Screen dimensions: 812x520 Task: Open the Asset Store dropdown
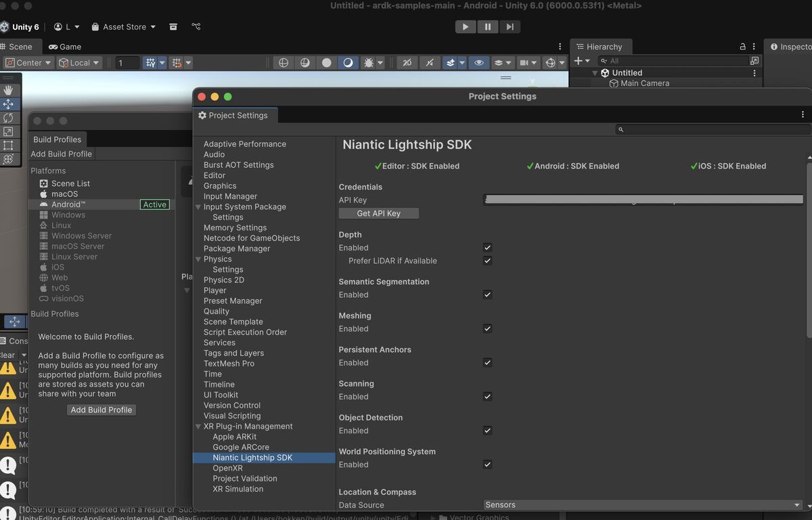[124, 26]
